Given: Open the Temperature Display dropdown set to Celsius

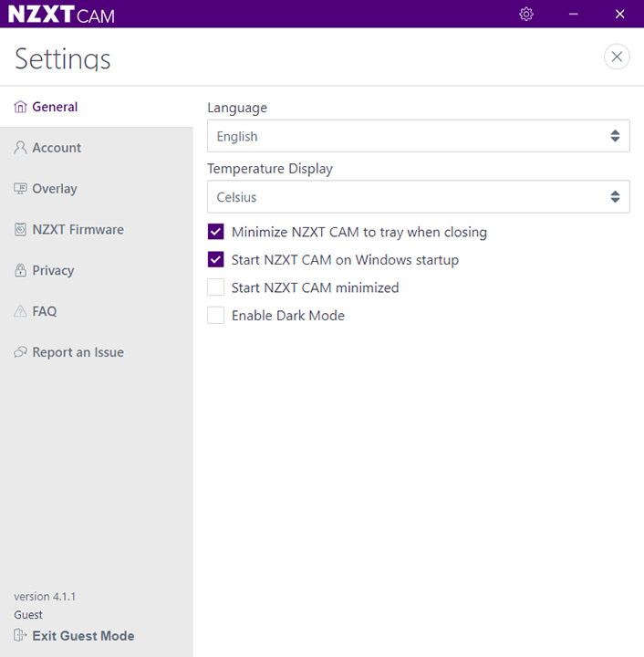Looking at the screenshot, I should coord(419,196).
